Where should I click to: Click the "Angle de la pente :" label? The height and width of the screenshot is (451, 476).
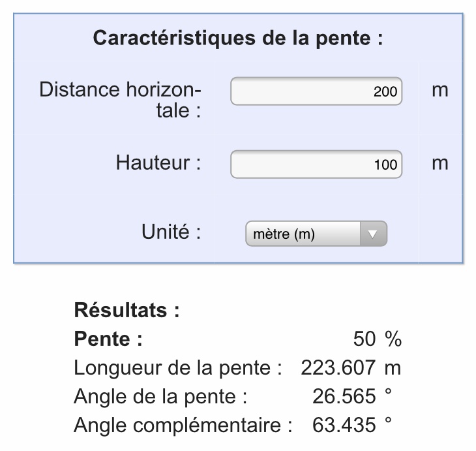(160, 397)
